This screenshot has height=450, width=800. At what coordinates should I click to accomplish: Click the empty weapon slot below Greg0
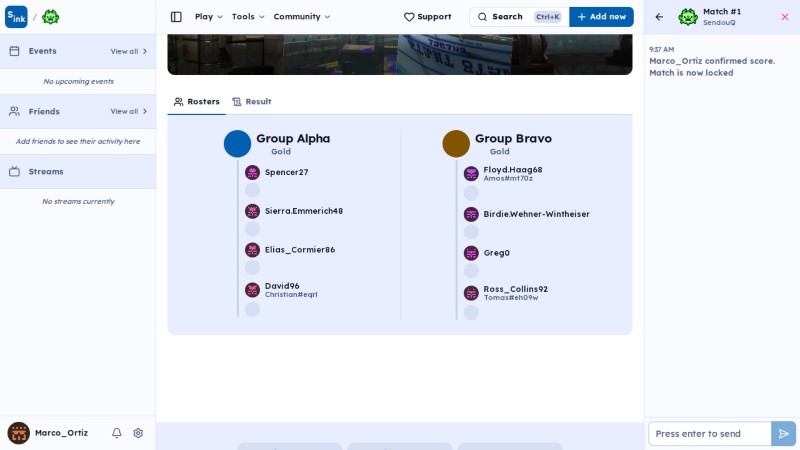coord(471,271)
